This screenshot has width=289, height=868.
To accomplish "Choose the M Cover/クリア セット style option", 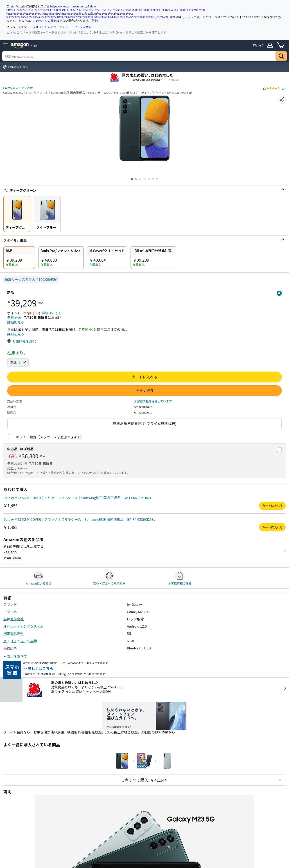I will pyautogui.click(x=107, y=257).
